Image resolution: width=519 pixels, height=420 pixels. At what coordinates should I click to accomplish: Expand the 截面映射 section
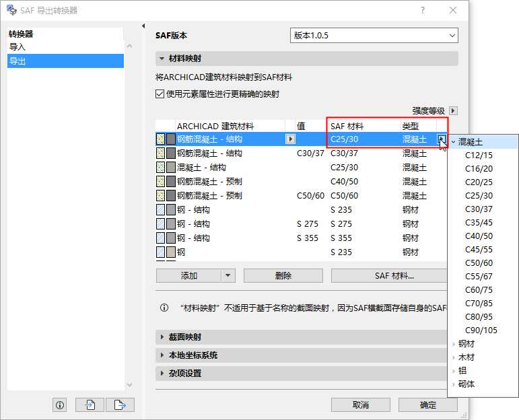tap(162, 337)
